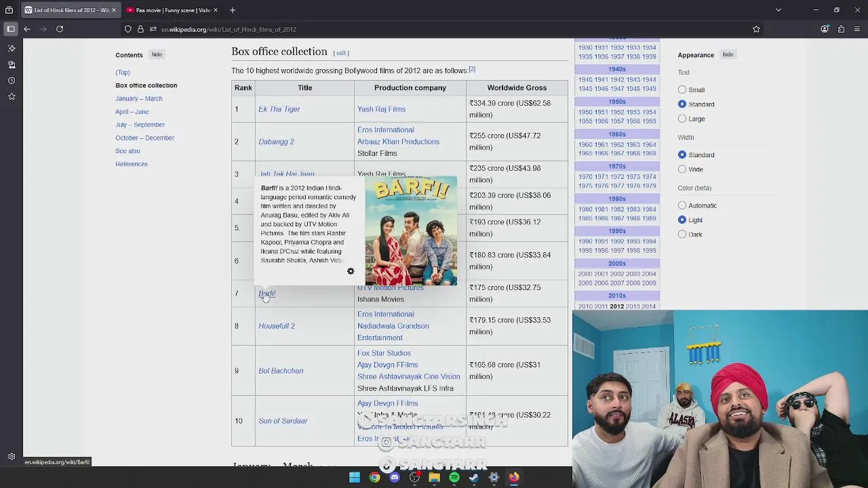
Task: Reload the page with the refresh icon
Action: 60,29
